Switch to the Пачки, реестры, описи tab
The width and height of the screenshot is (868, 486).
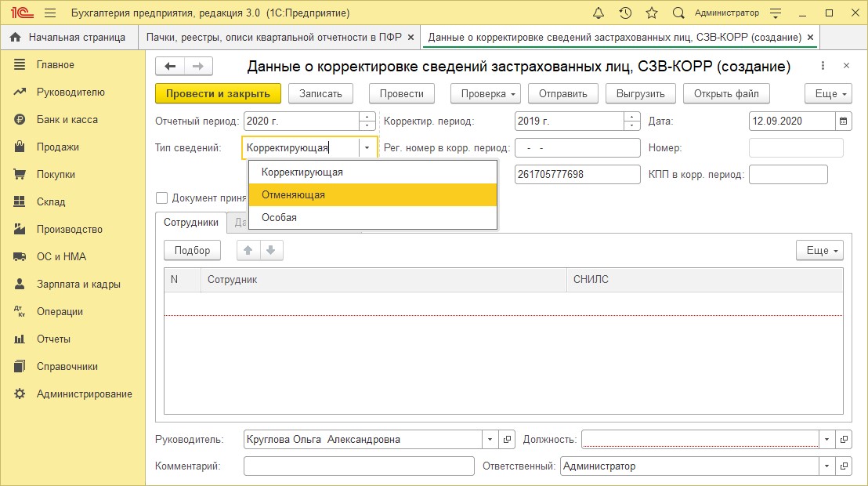click(x=273, y=37)
